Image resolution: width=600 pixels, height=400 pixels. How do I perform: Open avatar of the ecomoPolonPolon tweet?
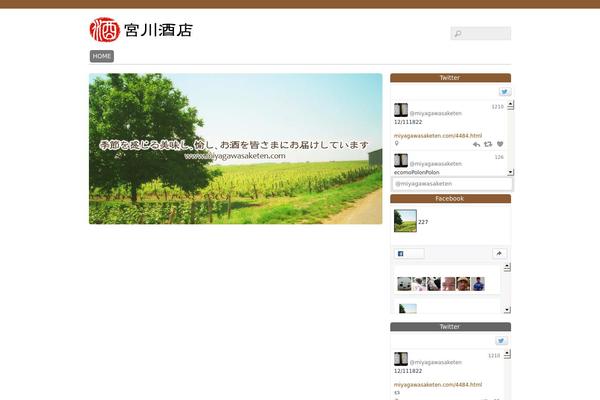tap(401, 160)
